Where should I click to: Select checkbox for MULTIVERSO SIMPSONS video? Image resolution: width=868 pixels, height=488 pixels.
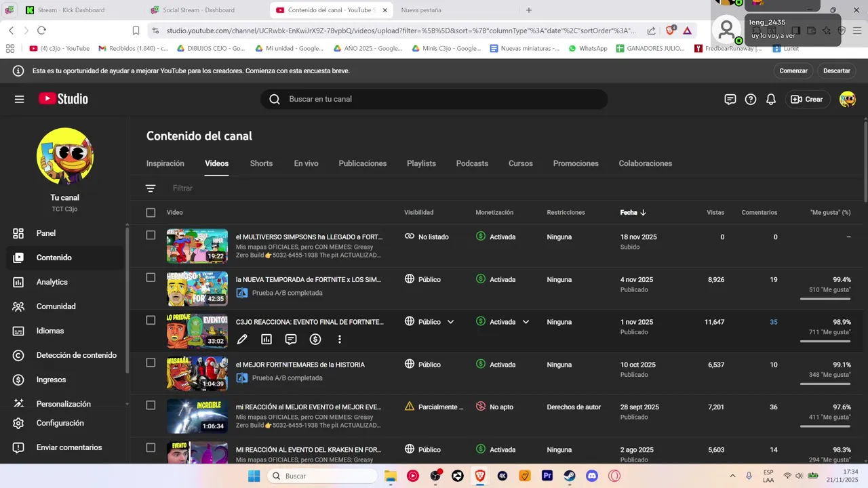(x=151, y=235)
